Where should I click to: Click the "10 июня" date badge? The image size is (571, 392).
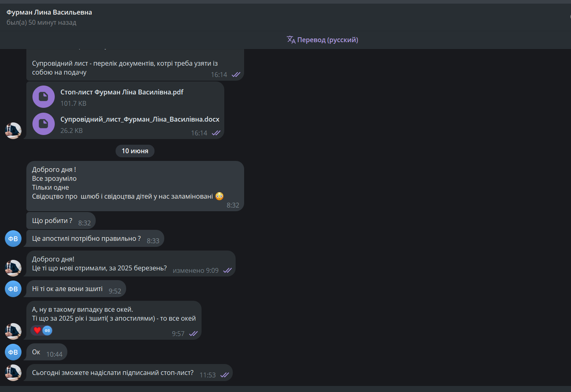point(135,151)
